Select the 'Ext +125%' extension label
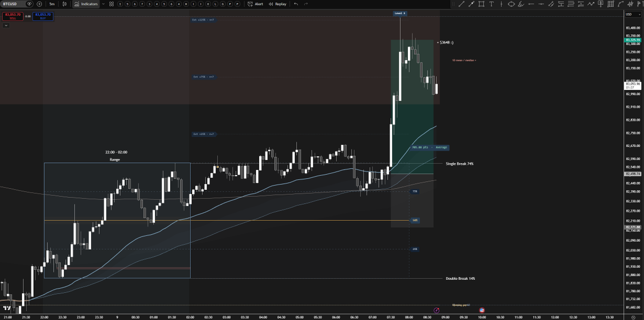This screenshot has width=644, height=320. pos(203,20)
